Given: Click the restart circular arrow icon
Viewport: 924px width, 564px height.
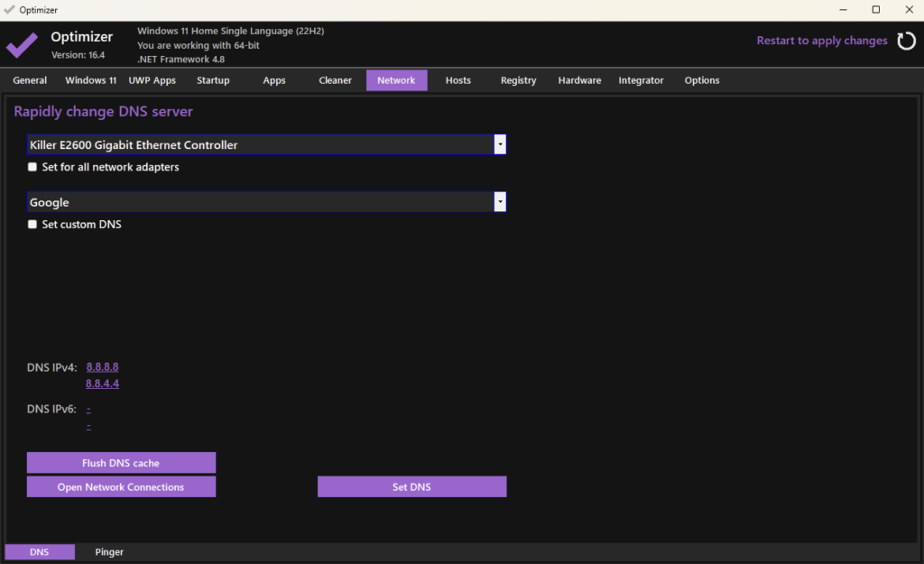Looking at the screenshot, I should [905, 41].
